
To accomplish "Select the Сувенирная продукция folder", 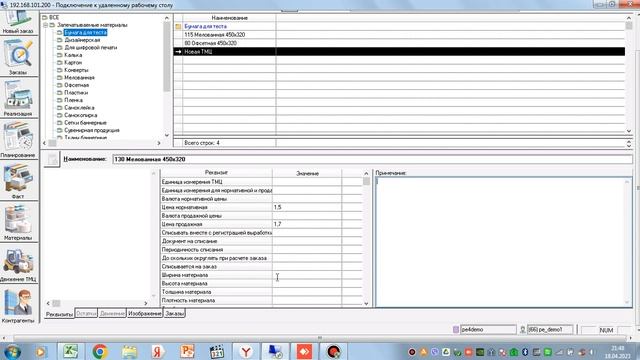I will pos(92,130).
